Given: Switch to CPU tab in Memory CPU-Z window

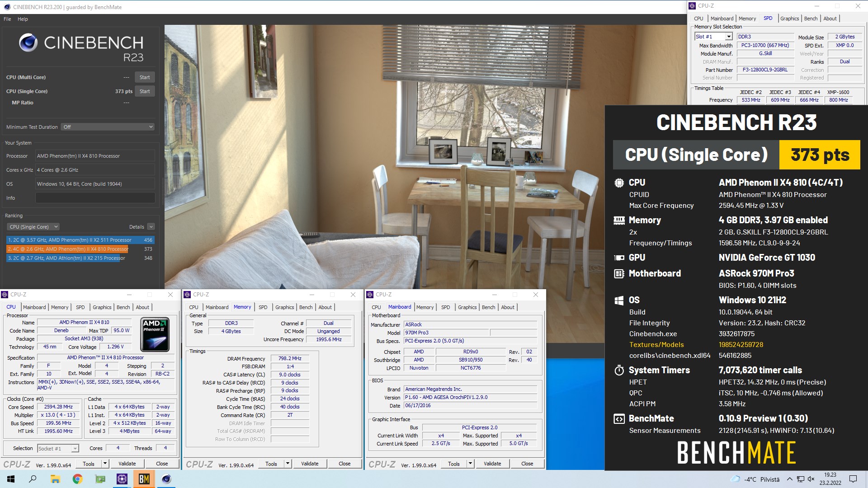Looking at the screenshot, I should 193,307.
